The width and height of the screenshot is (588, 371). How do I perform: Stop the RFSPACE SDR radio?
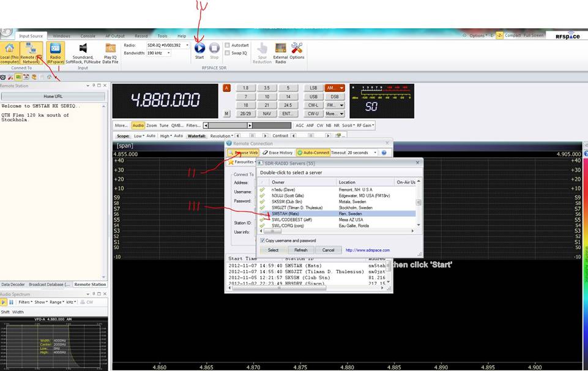pos(214,51)
